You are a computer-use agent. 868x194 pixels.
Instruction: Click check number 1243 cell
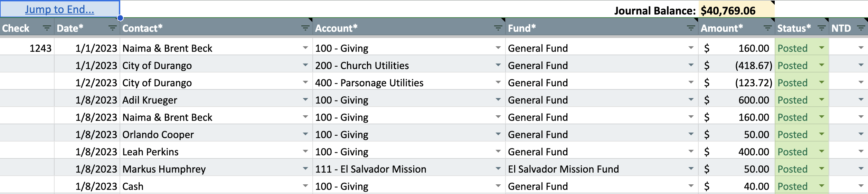(x=40, y=48)
